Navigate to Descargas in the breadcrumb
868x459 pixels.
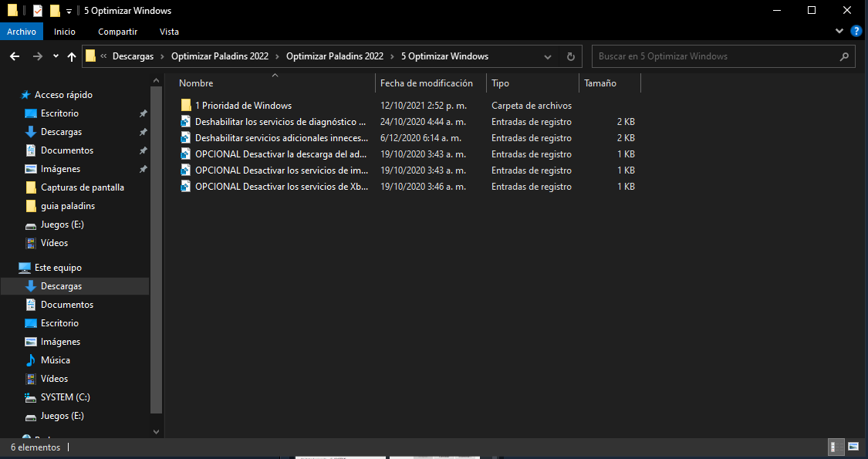click(133, 56)
